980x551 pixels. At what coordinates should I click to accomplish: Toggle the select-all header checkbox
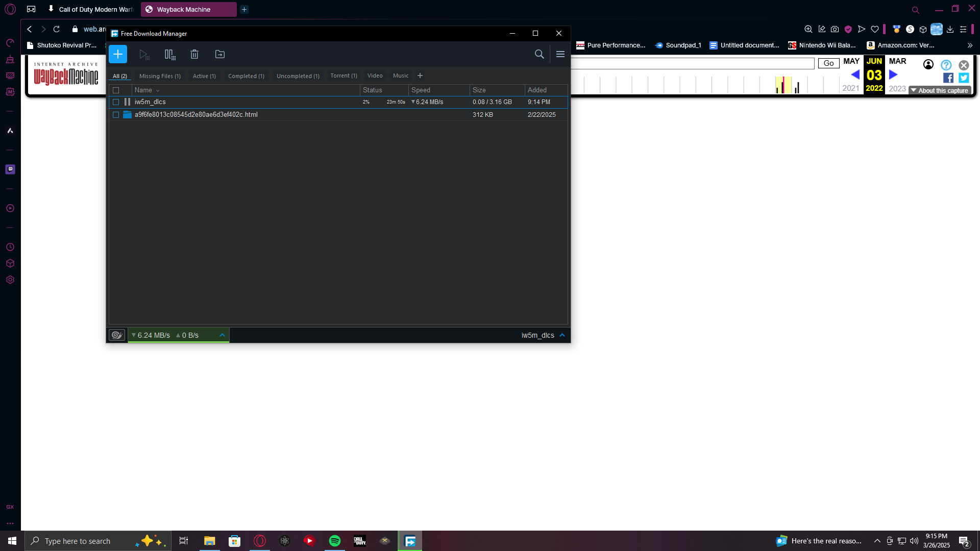tap(116, 90)
